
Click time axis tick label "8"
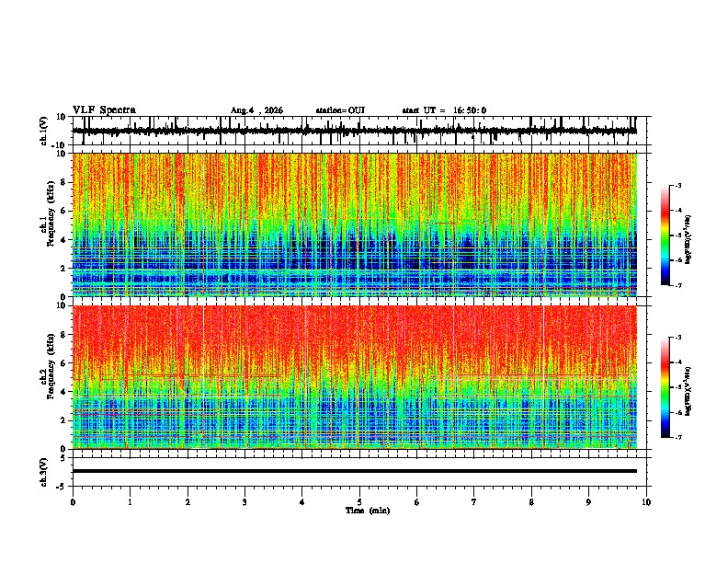tap(531, 502)
